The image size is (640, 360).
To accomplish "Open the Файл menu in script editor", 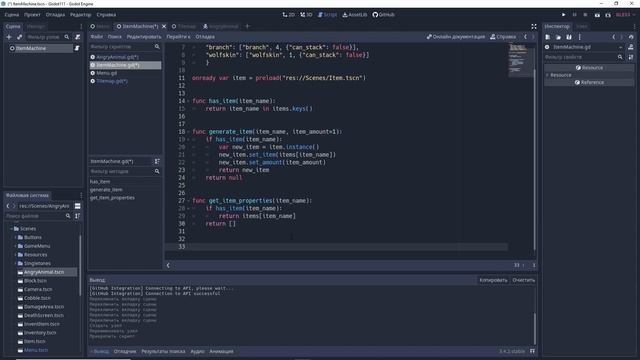I will (x=97, y=37).
